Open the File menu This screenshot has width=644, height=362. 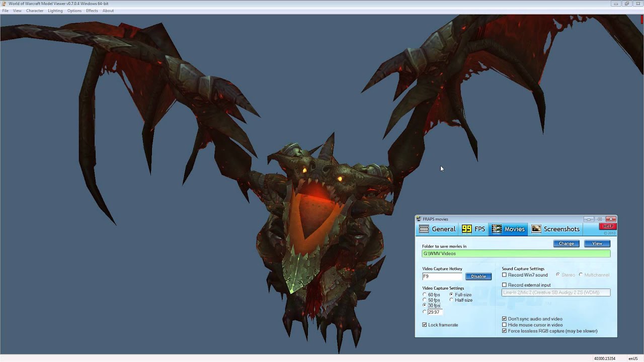point(5,11)
